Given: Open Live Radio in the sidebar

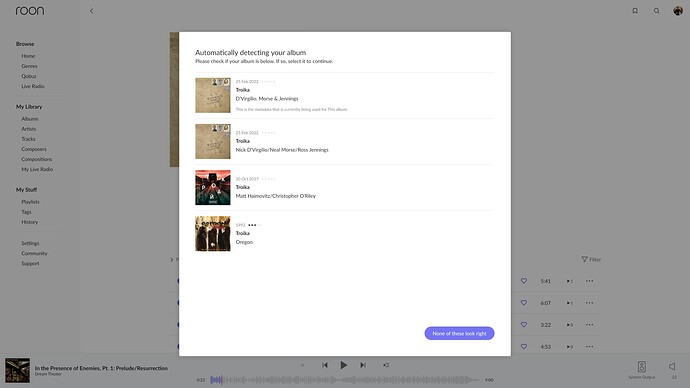Looking at the screenshot, I should 33,86.
